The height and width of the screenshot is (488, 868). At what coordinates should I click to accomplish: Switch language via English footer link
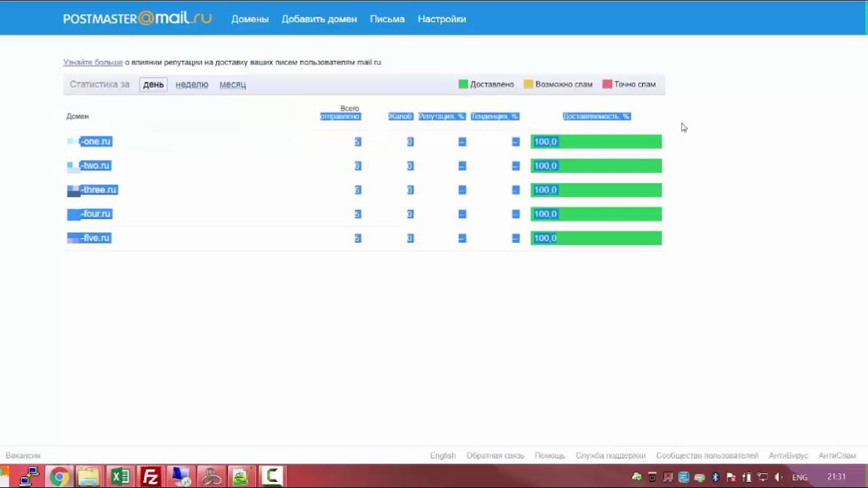point(443,456)
